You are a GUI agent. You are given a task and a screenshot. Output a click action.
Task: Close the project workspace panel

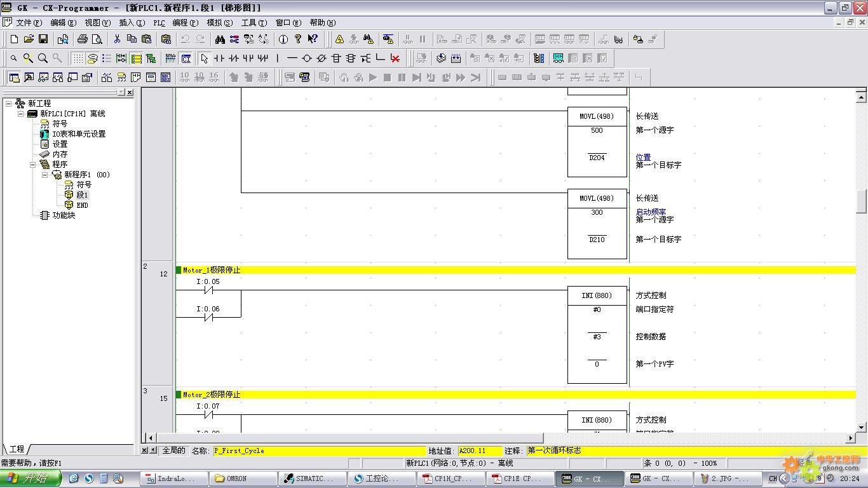pyautogui.click(x=130, y=92)
